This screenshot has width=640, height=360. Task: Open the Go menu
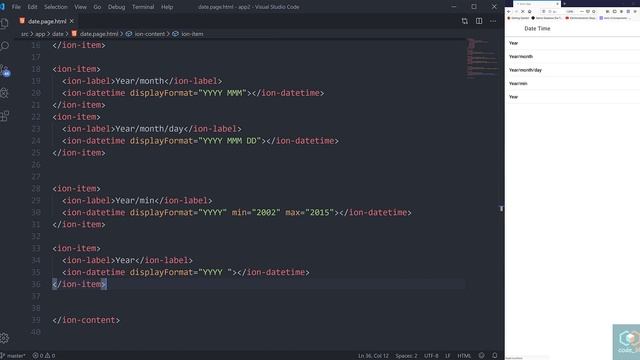97,7
